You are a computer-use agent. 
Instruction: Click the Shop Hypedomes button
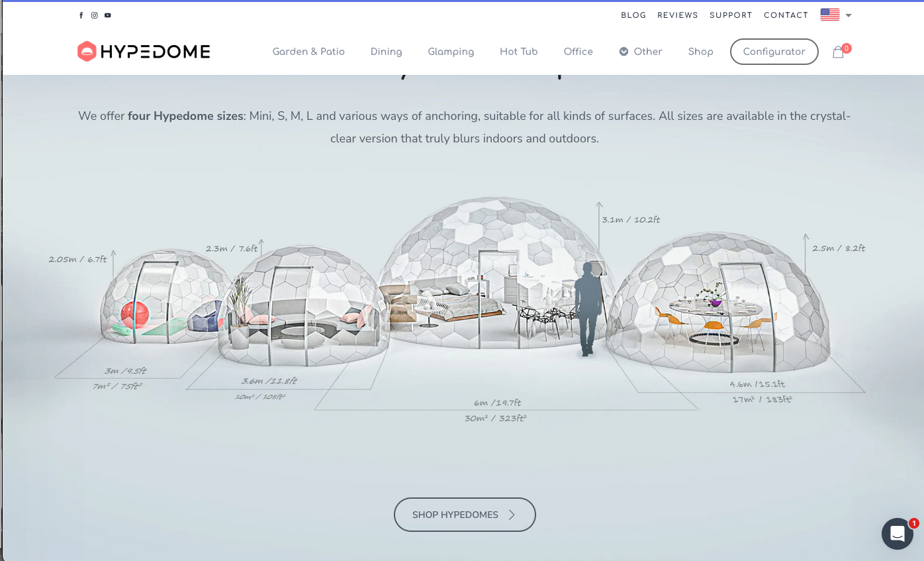[x=465, y=515]
